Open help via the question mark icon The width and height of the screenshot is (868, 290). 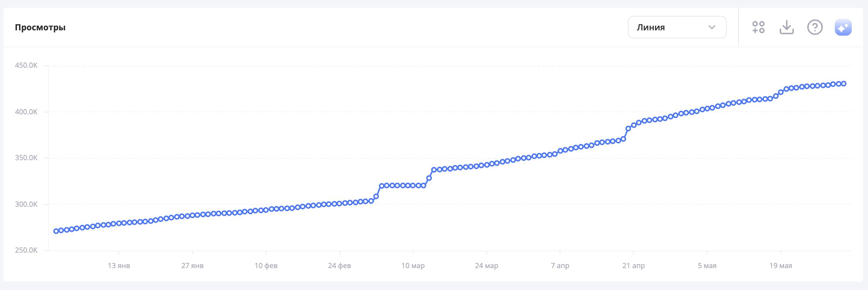(x=815, y=27)
